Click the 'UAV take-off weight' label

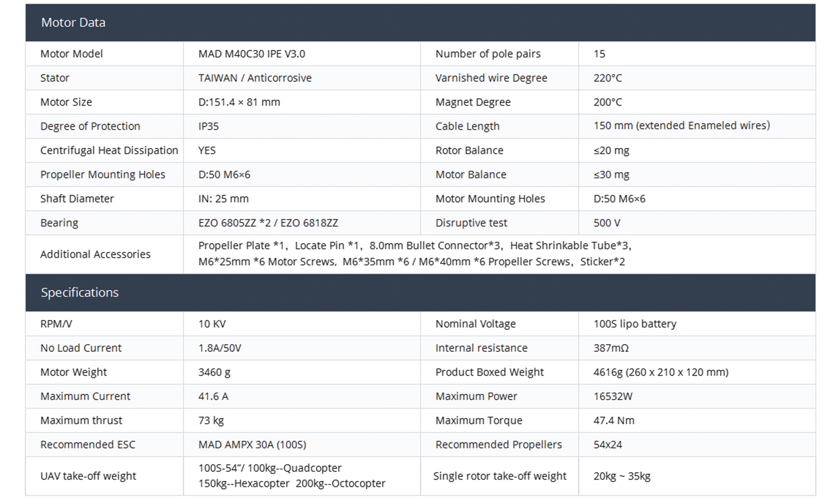coord(88,476)
